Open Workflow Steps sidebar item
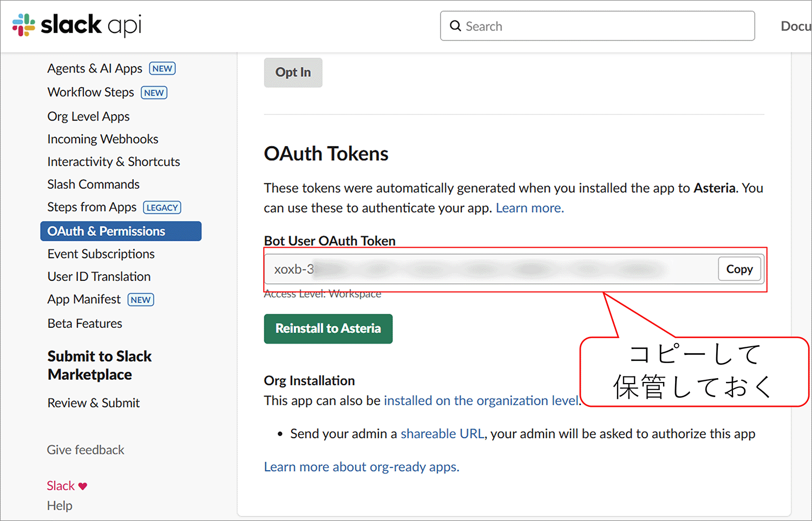 pyautogui.click(x=90, y=93)
